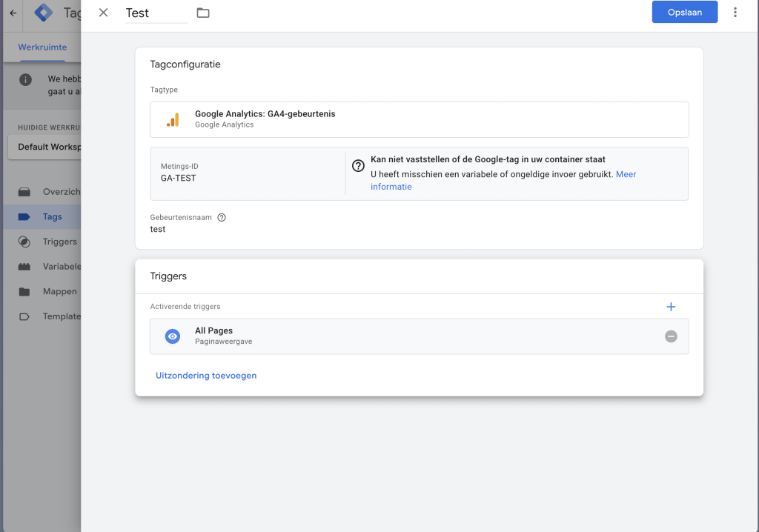The height and width of the screenshot is (532, 759).
Task: Open Triggers in the sidebar
Action: click(x=42, y=242)
